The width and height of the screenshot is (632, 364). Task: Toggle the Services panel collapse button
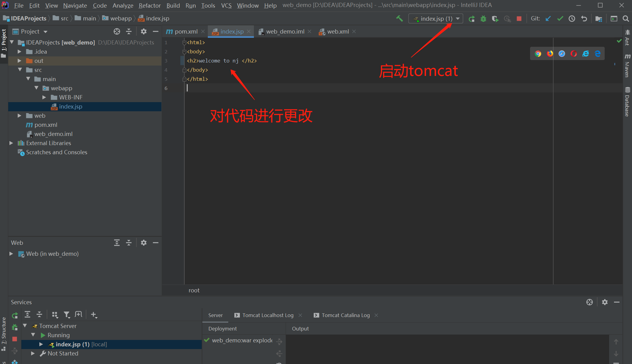click(x=618, y=302)
